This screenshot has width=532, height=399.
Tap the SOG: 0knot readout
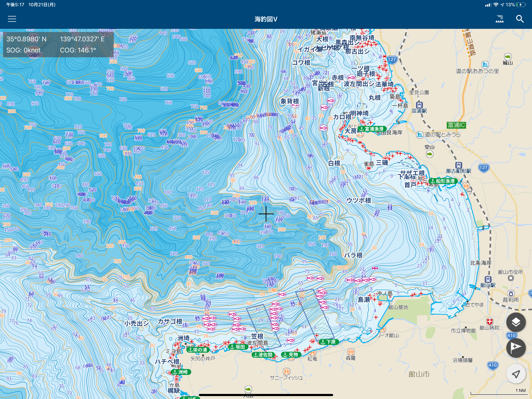coord(23,50)
